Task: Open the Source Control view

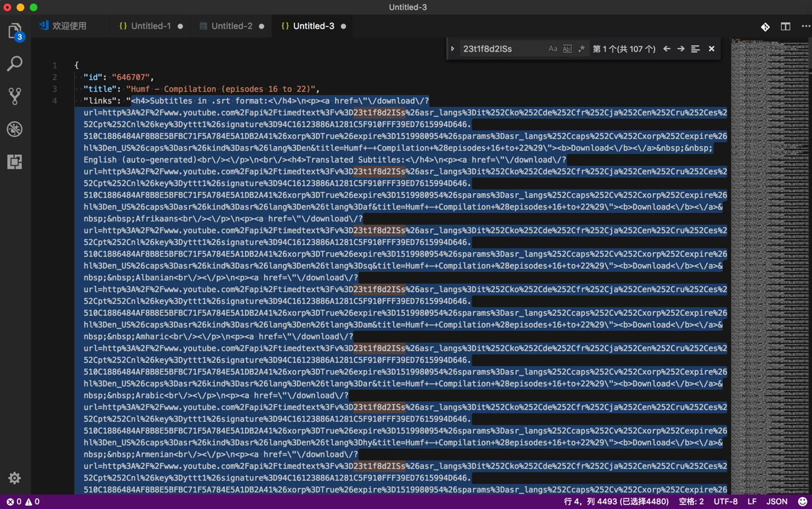Action: pos(14,96)
